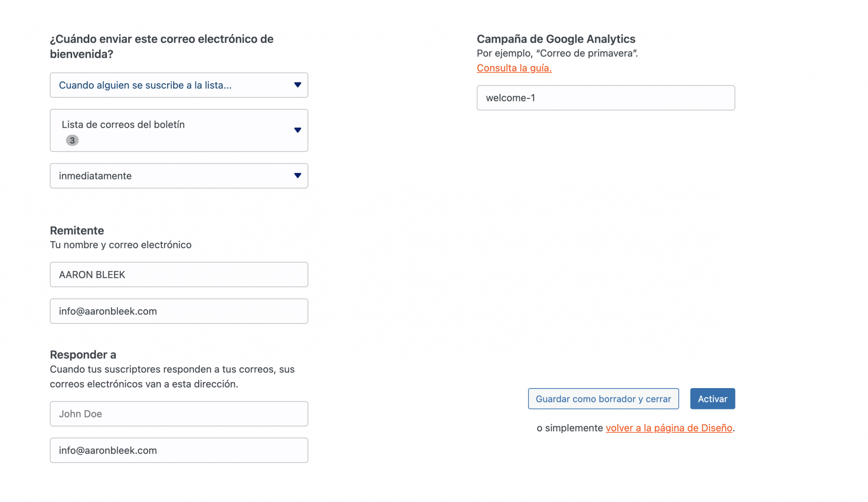Click the reply-to email field under Responder a
868x502 pixels.
coord(179,450)
